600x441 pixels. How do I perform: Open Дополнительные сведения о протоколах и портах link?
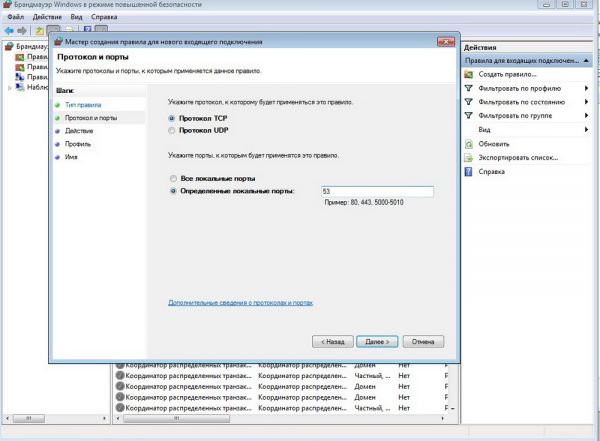(240, 303)
